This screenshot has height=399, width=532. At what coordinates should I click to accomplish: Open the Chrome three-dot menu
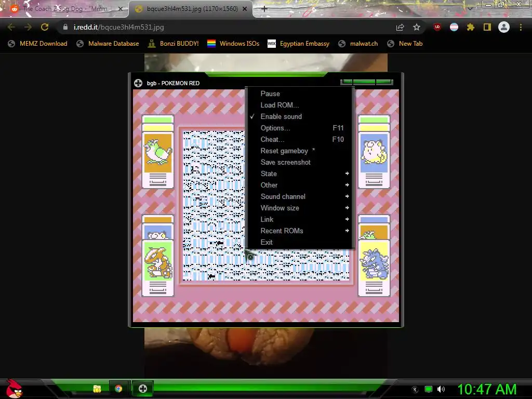521,27
